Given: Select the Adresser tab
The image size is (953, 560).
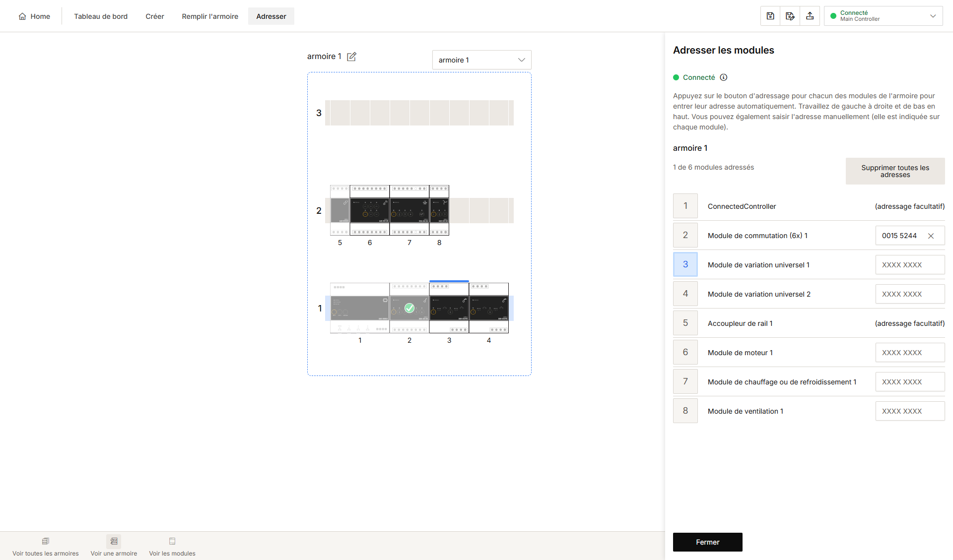Looking at the screenshot, I should [271, 16].
